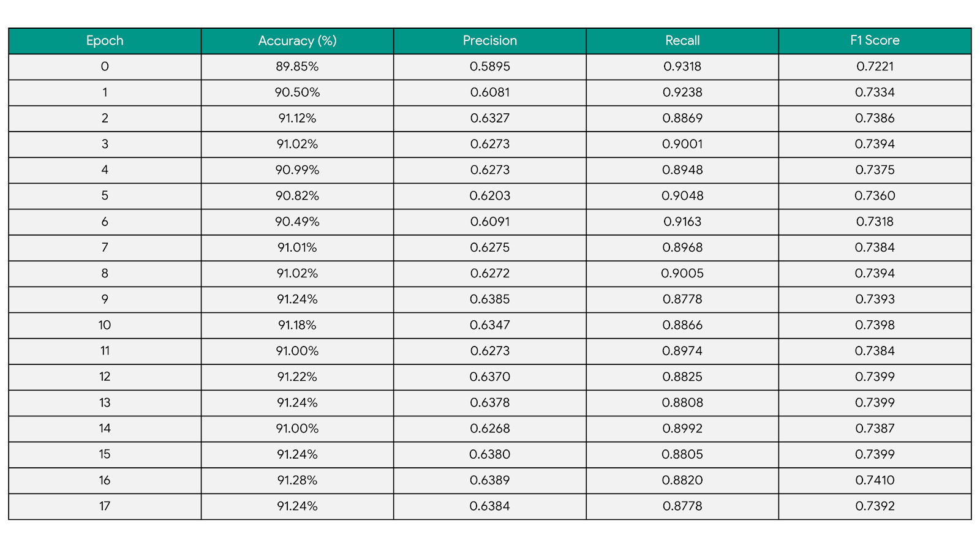Select the Accuracy (%) column header
This screenshot has width=980, height=548.
click(297, 40)
